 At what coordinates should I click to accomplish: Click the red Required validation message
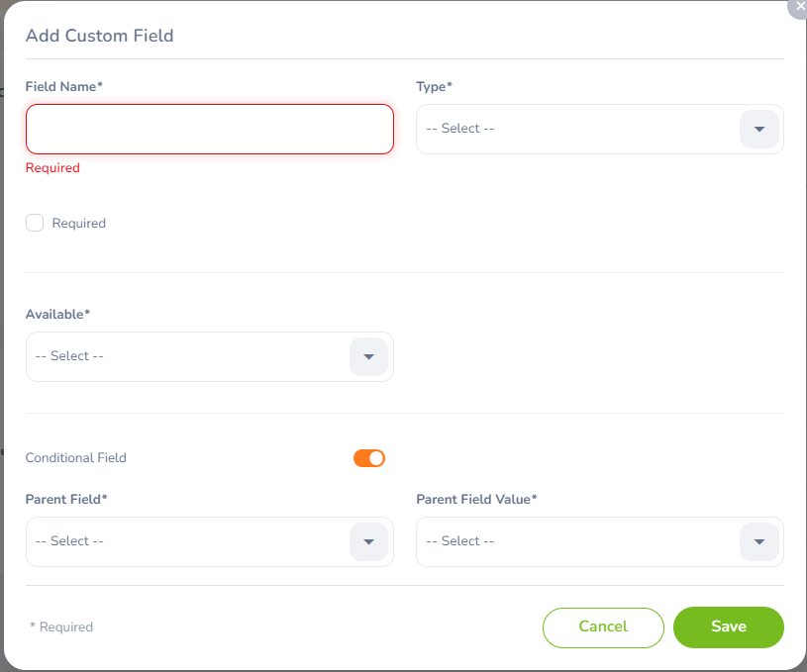click(x=52, y=168)
